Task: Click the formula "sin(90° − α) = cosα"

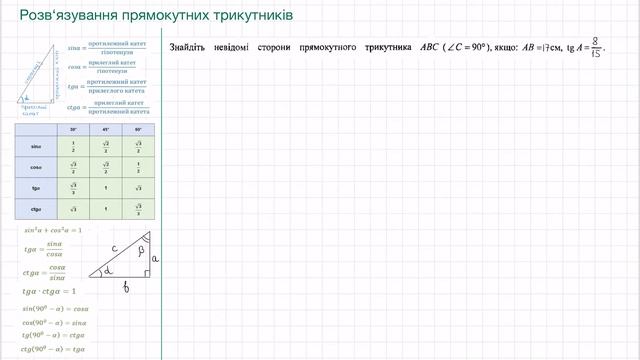Action: [x=56, y=309]
